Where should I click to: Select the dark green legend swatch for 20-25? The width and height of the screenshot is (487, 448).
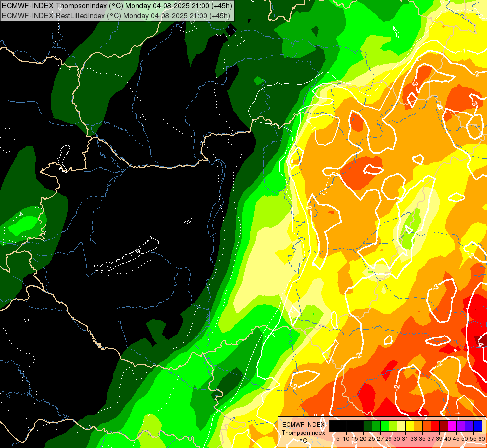pos(368,426)
